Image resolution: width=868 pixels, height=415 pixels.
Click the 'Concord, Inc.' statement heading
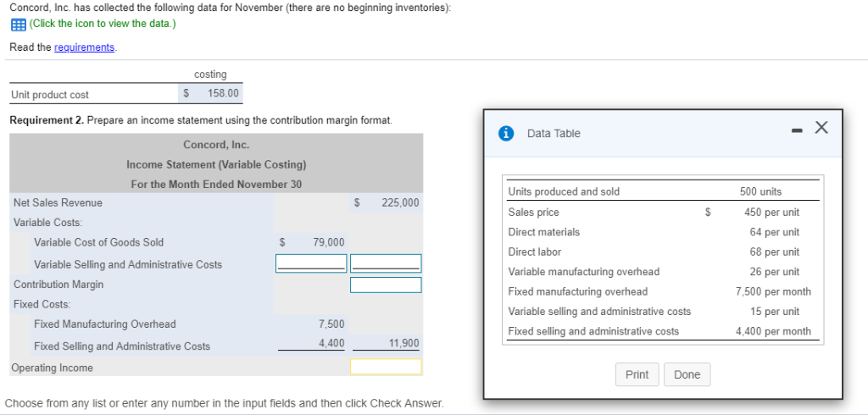pos(216,145)
